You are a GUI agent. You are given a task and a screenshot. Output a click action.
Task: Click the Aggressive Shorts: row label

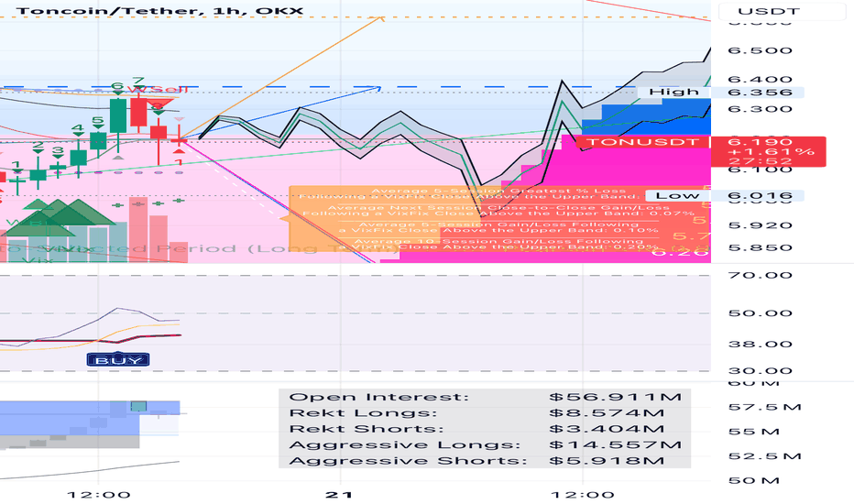408,461
